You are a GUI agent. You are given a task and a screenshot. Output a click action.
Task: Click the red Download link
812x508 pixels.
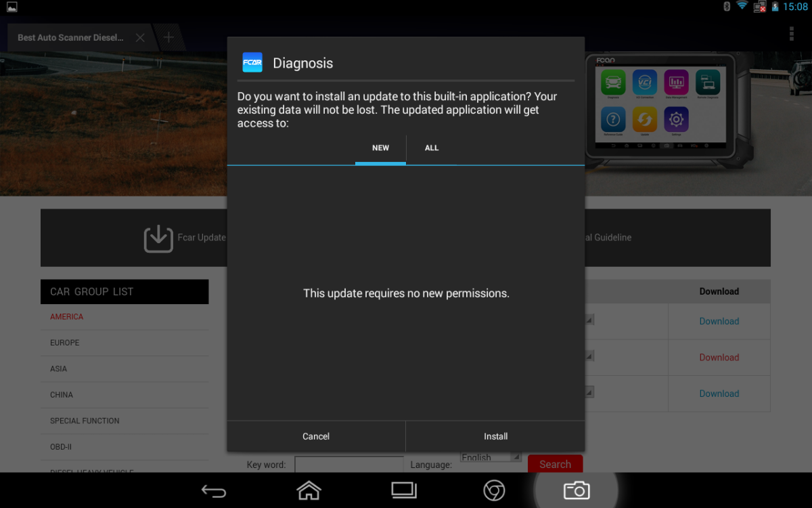click(719, 358)
